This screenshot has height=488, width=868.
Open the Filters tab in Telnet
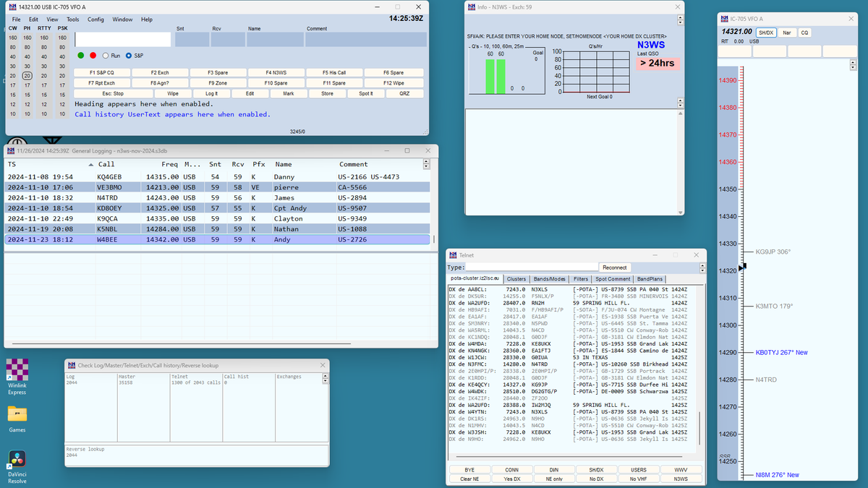click(581, 278)
